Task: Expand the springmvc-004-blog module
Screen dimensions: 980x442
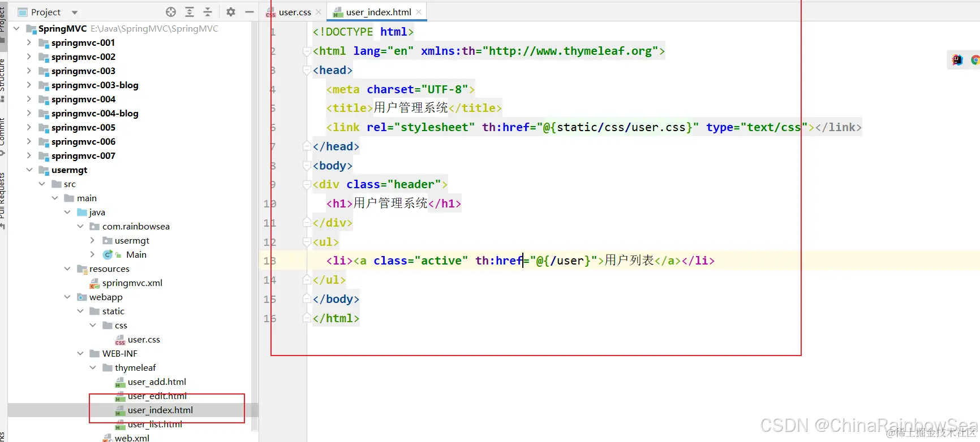Action: point(29,113)
